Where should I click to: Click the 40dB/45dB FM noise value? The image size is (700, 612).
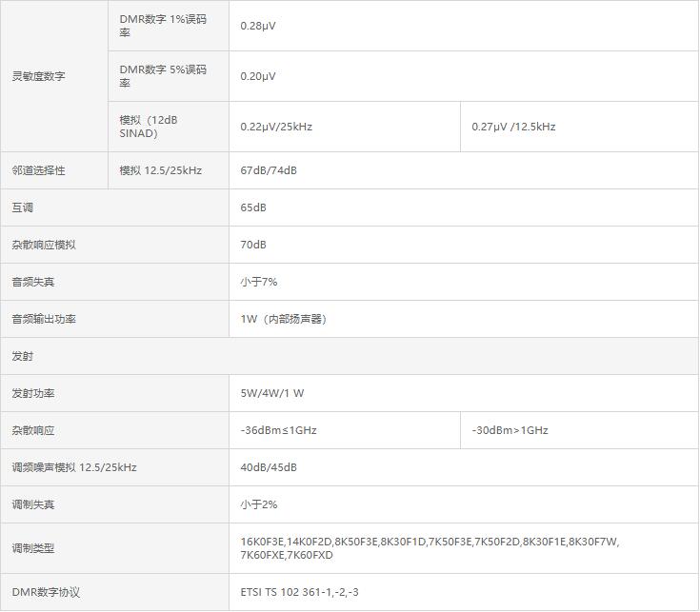pos(269,467)
